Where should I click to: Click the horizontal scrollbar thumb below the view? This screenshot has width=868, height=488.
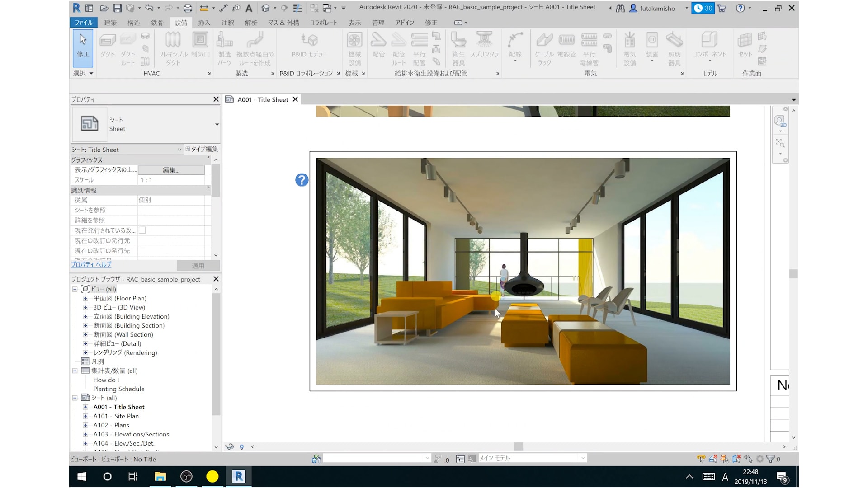(x=519, y=447)
